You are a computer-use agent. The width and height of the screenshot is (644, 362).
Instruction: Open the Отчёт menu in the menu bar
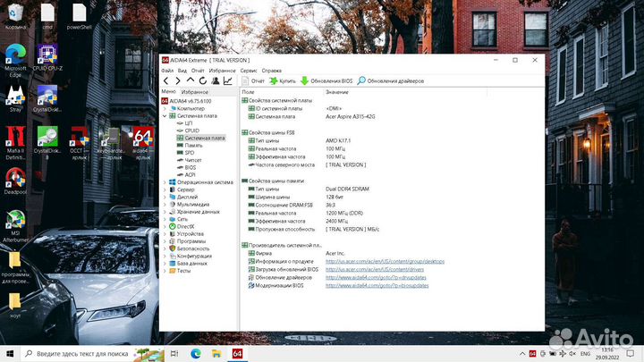198,71
